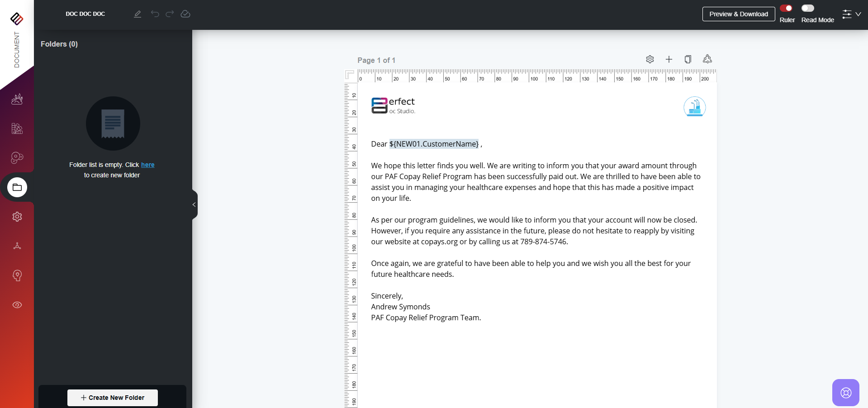Click the cloud save status icon
Image resolution: width=868 pixels, height=408 pixels.
185,14
